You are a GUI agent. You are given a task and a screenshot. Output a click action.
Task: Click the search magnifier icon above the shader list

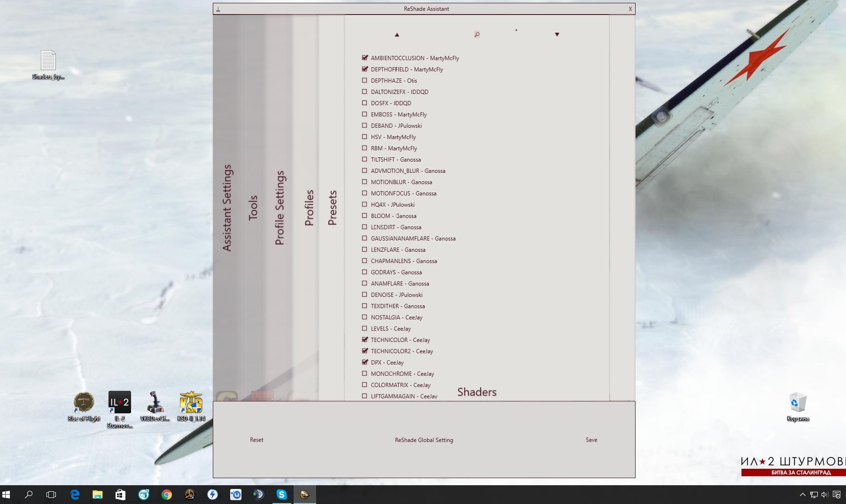477,34
